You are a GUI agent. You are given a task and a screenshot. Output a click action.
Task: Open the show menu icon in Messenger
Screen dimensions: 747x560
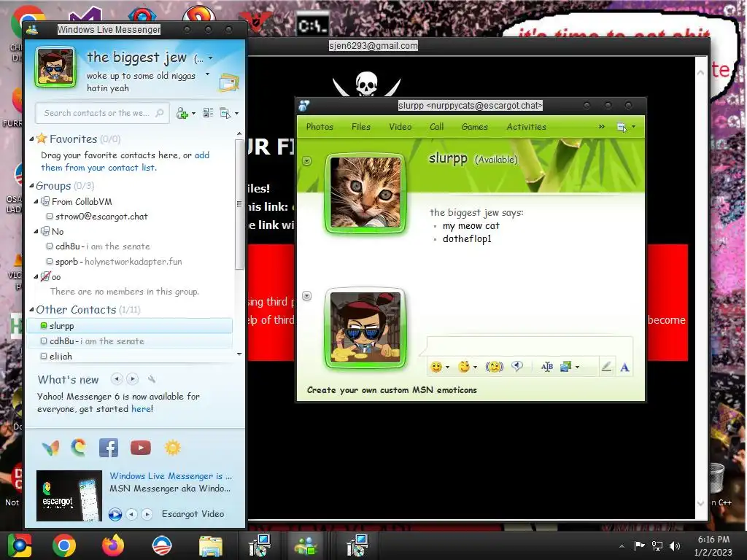(x=229, y=113)
